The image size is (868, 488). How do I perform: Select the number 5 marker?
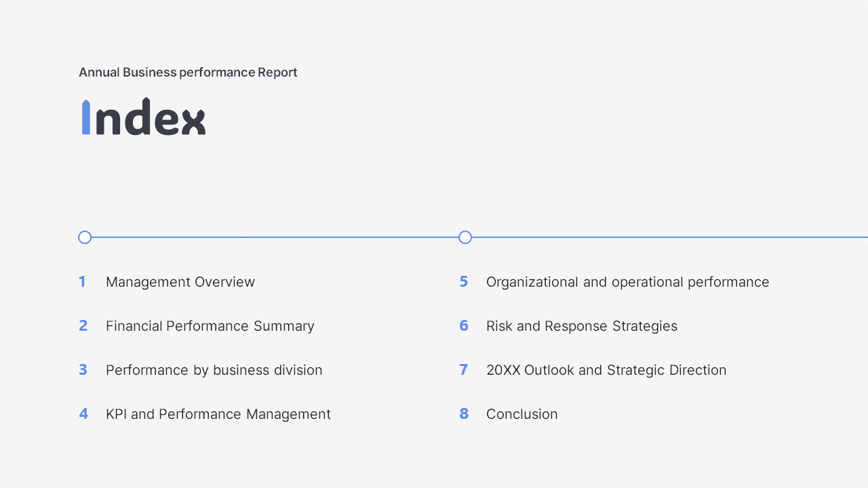(464, 282)
